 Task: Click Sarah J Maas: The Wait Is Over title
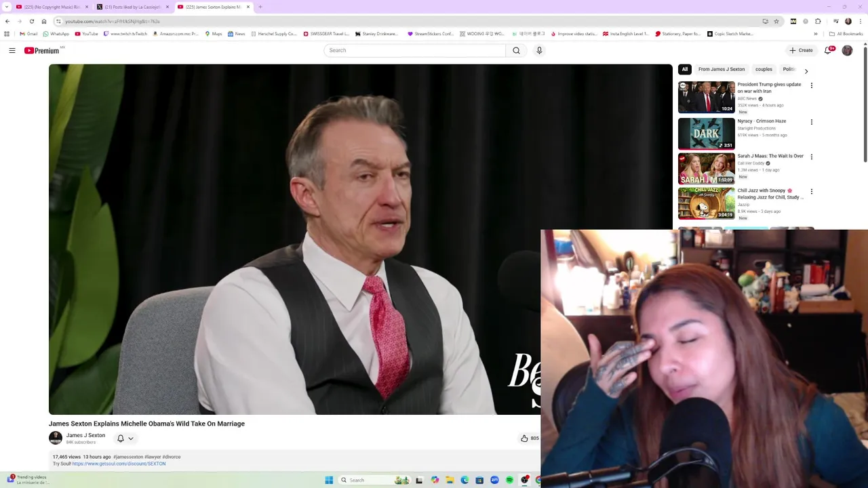[x=770, y=156]
